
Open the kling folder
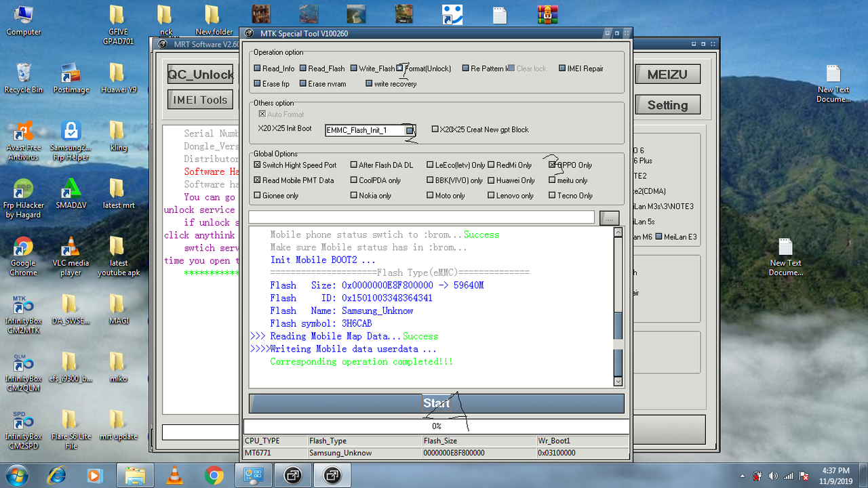coord(118,136)
